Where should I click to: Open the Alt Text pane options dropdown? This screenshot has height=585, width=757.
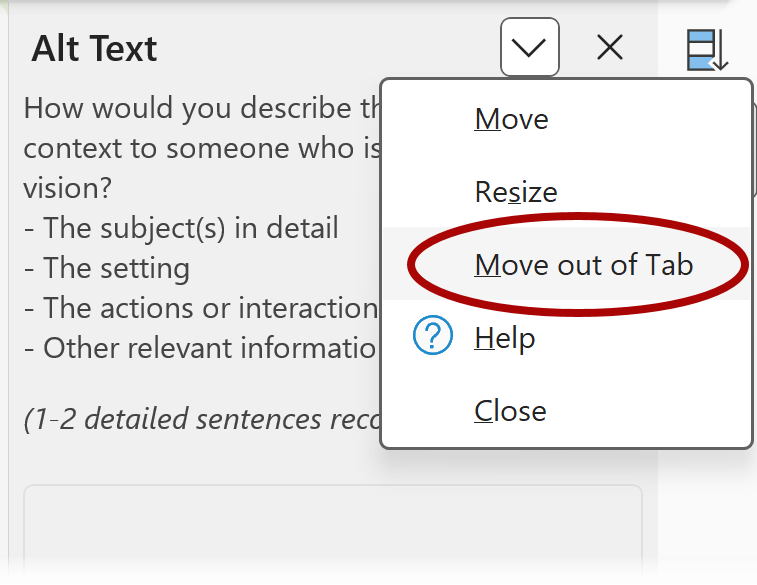pos(529,47)
